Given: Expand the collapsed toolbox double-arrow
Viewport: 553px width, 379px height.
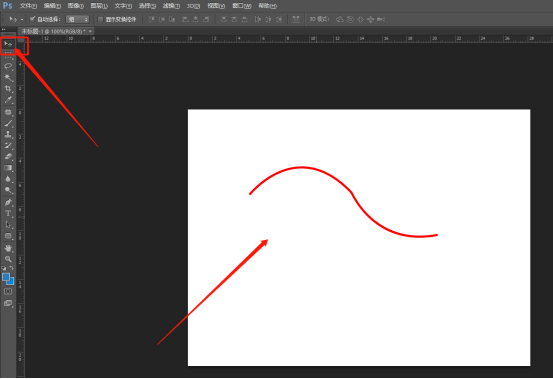Looking at the screenshot, I should coord(4,30).
